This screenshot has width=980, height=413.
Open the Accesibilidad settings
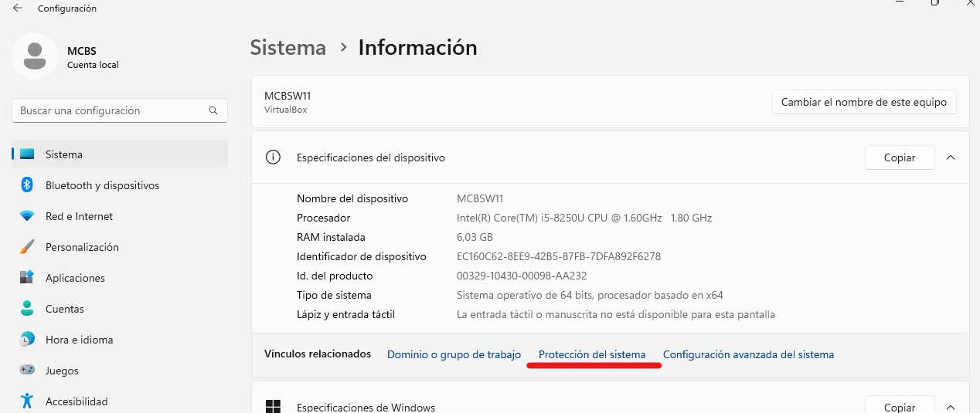77,401
